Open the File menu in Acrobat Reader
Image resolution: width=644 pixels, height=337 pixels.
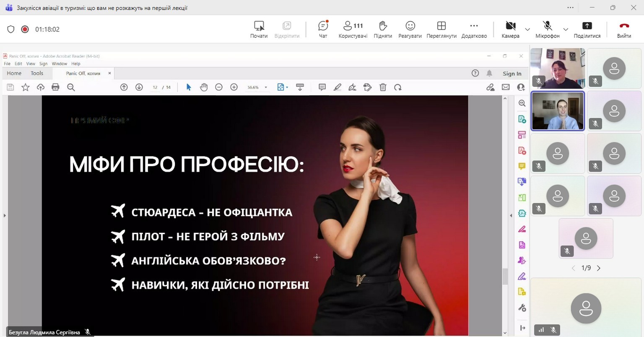7,64
